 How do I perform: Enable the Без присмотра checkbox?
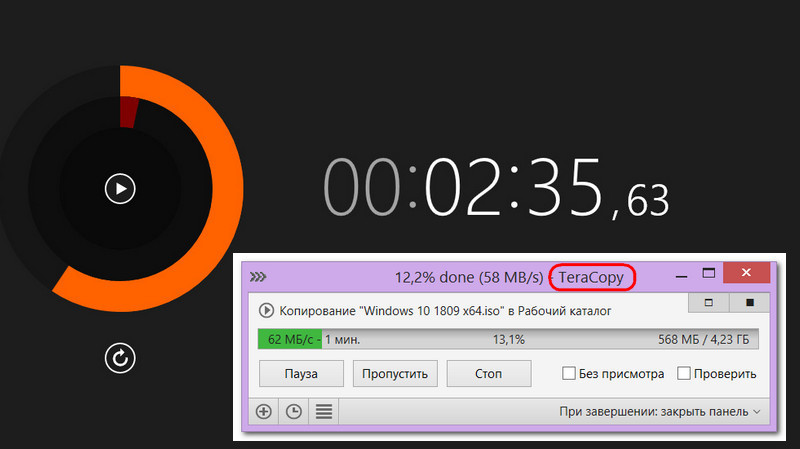568,373
